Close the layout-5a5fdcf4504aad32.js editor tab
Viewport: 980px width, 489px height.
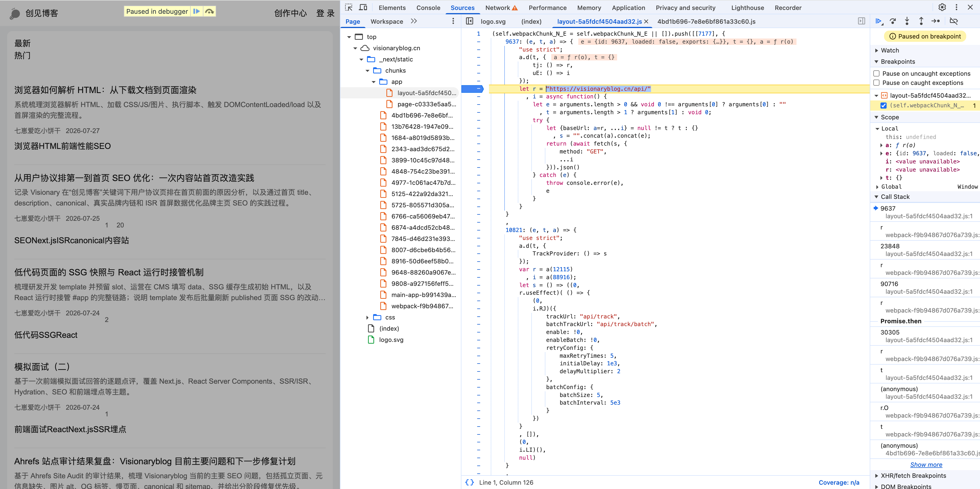[x=646, y=22]
